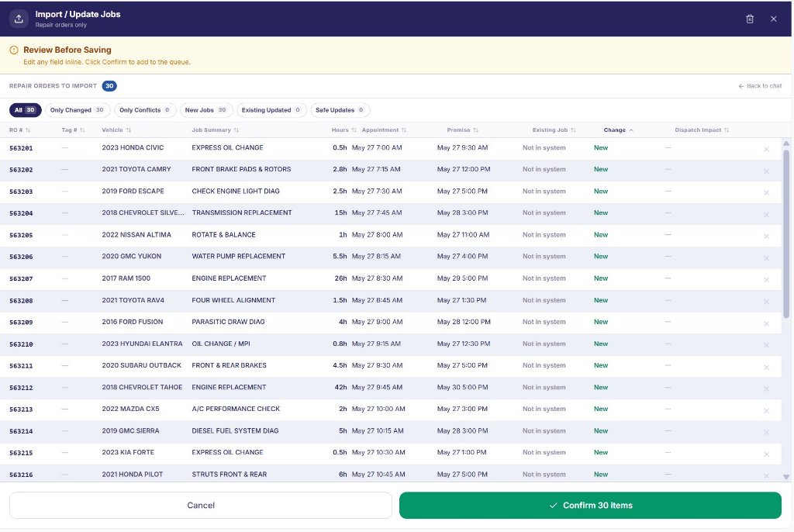The height and width of the screenshot is (532, 794).
Task: Remove row 563212 with its X icon
Action: pyautogui.click(x=766, y=389)
